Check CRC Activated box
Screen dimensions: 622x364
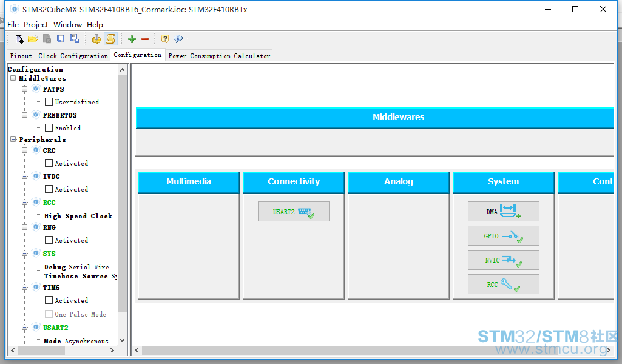click(49, 163)
